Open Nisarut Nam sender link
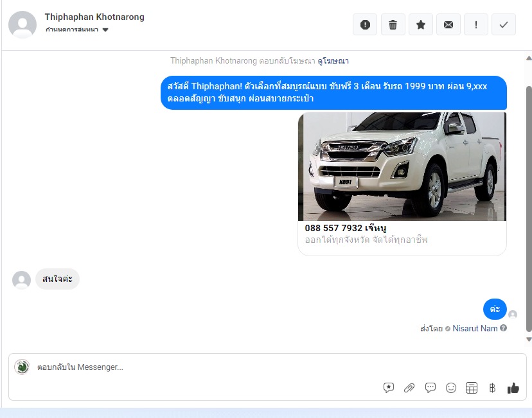532x418 pixels. pos(475,328)
